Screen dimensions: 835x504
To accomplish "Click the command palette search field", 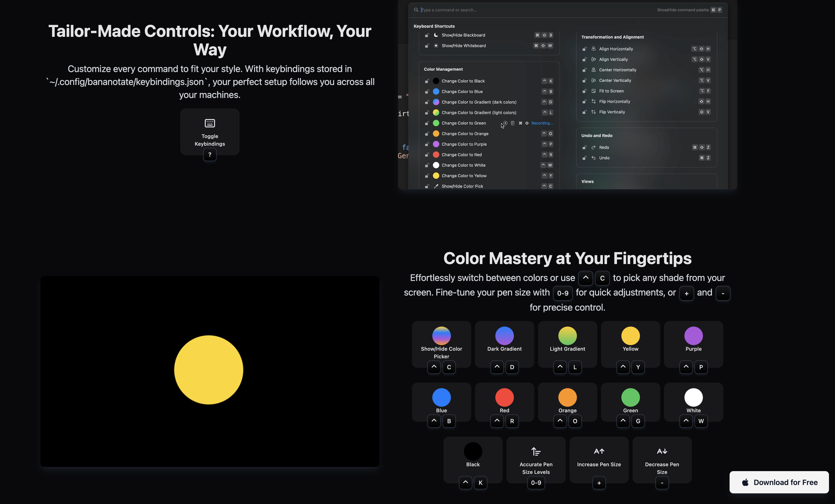I will point(568,10).
